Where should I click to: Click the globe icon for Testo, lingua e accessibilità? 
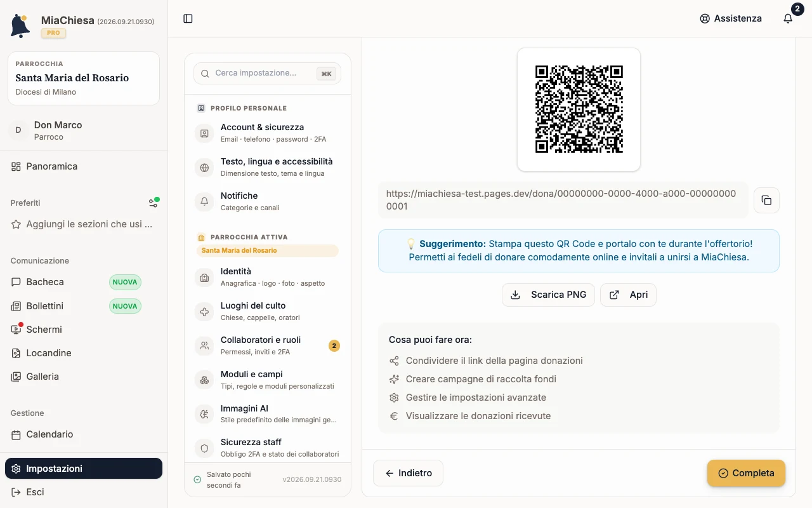pos(204,168)
